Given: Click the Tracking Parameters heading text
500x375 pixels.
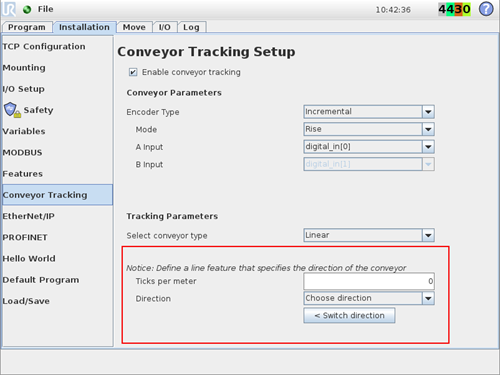Looking at the screenshot, I should (172, 216).
